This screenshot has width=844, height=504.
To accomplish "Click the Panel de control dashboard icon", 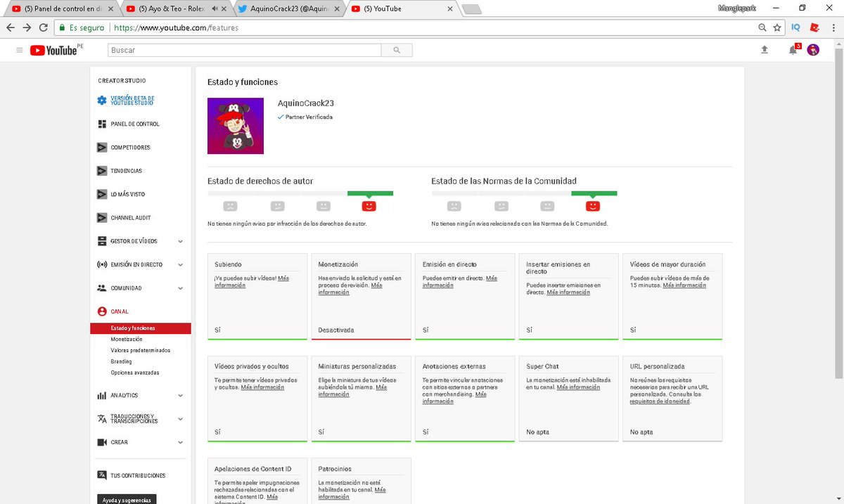I will pos(102,124).
